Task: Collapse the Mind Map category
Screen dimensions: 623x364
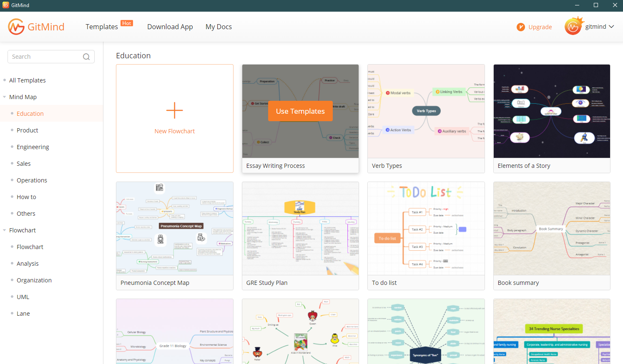Action: click(x=5, y=97)
